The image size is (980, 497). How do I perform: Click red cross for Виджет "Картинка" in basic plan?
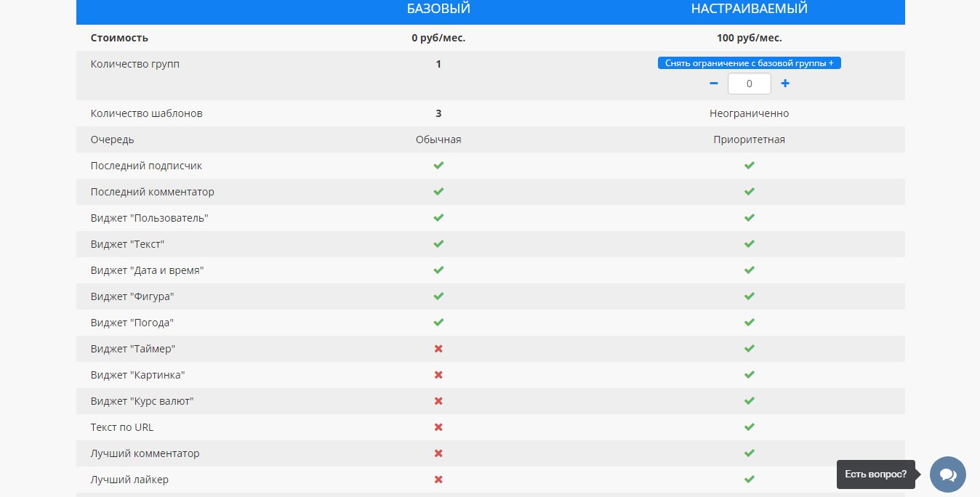438,375
